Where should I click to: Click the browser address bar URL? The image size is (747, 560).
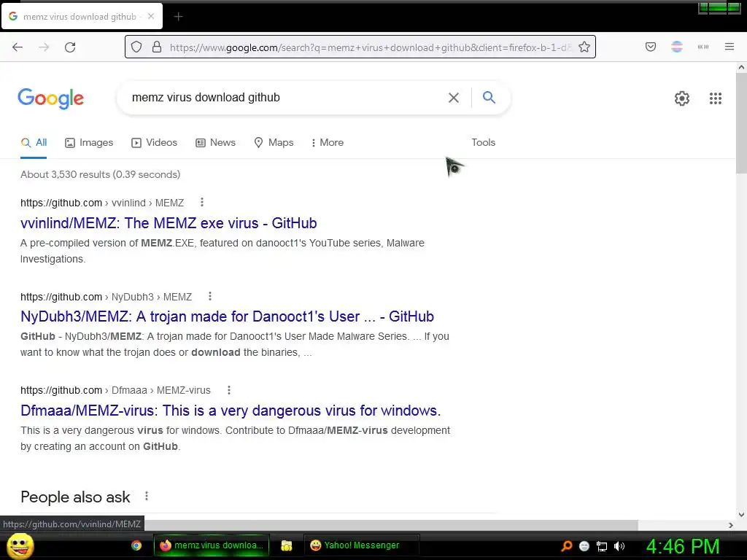[369, 47]
